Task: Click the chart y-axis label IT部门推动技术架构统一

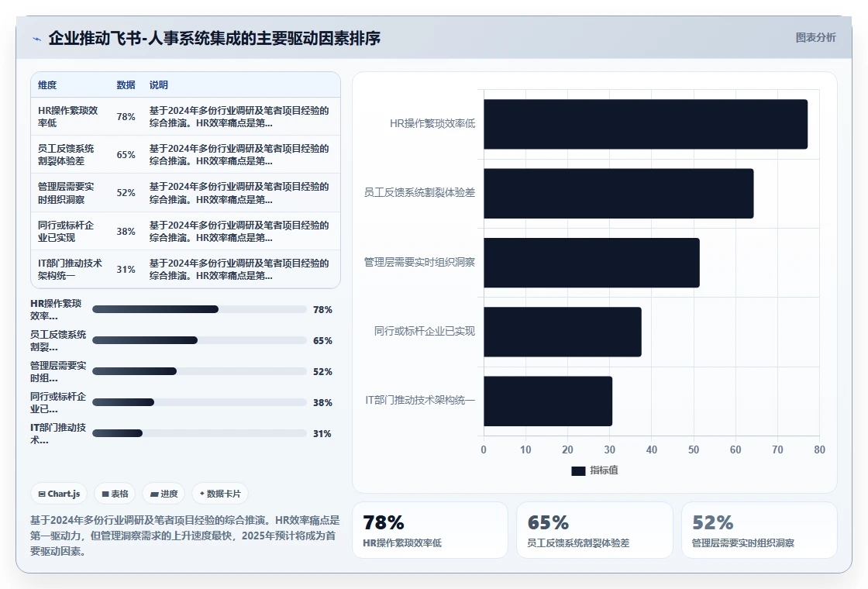Action: point(420,400)
